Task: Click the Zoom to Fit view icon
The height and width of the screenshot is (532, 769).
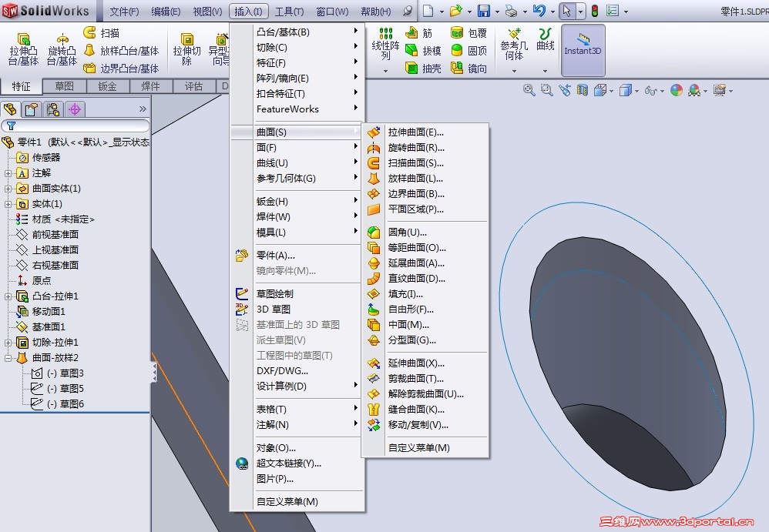Action: pos(529,90)
